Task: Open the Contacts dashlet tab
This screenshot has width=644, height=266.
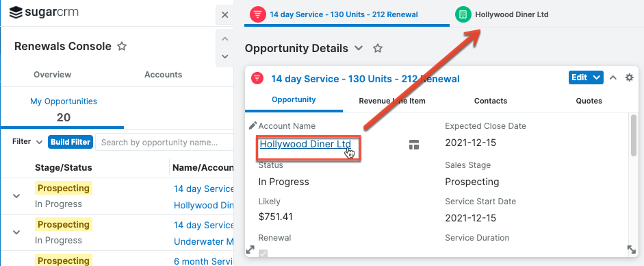Action: (491, 101)
